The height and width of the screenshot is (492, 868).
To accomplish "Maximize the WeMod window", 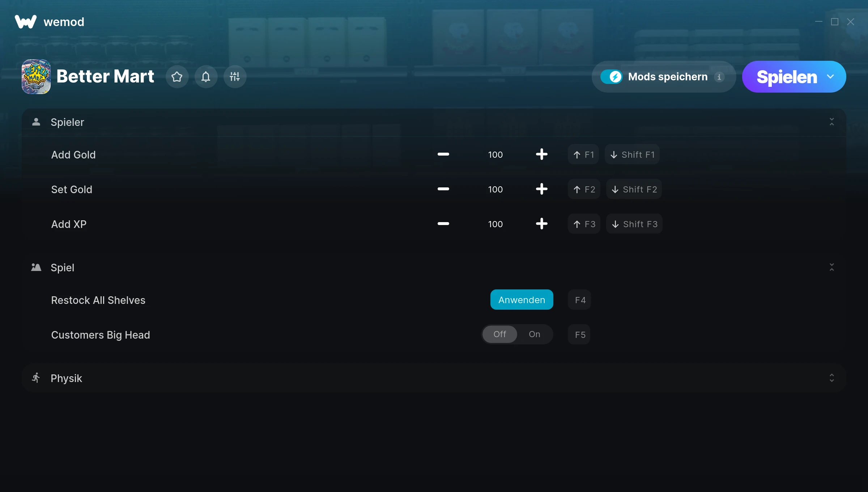I will coord(835,22).
